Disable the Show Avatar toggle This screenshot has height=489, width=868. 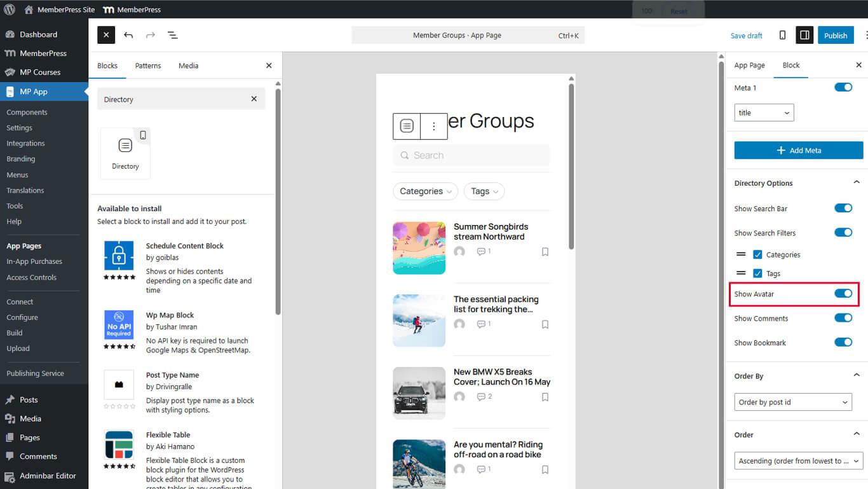pyautogui.click(x=843, y=293)
